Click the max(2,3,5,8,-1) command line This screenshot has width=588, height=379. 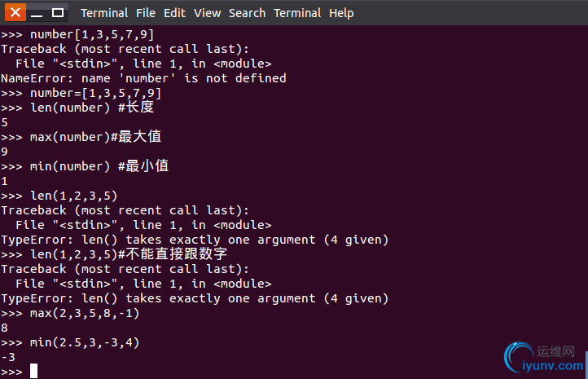70,313
